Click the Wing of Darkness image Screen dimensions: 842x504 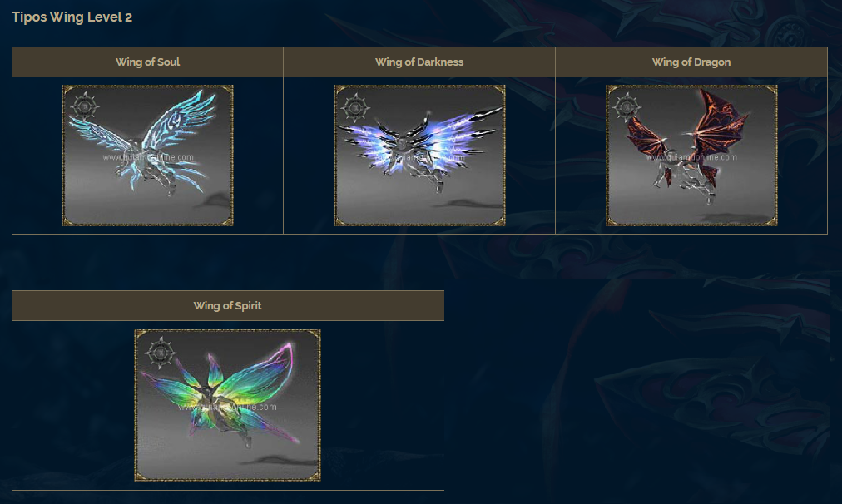click(x=419, y=156)
